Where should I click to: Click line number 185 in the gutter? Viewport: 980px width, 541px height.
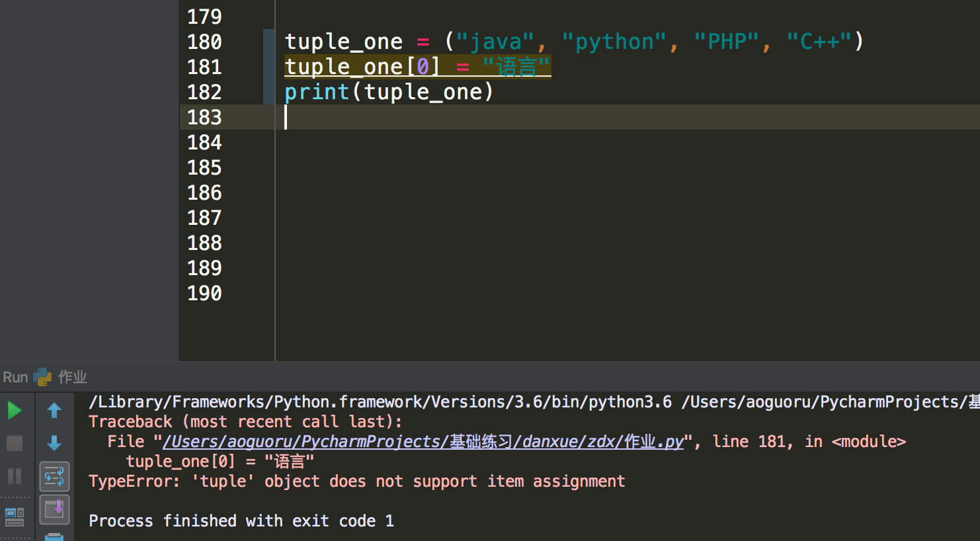204,167
